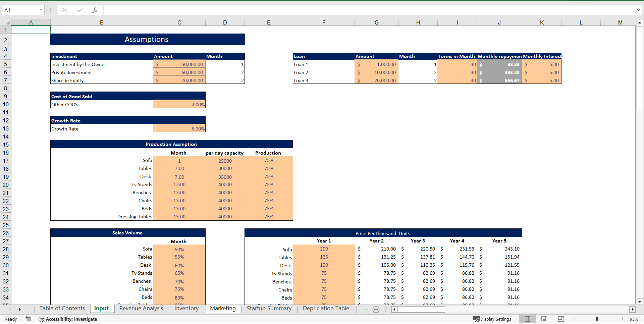Select the Normal view icon
Screen dimensions: 644x324
point(528,319)
